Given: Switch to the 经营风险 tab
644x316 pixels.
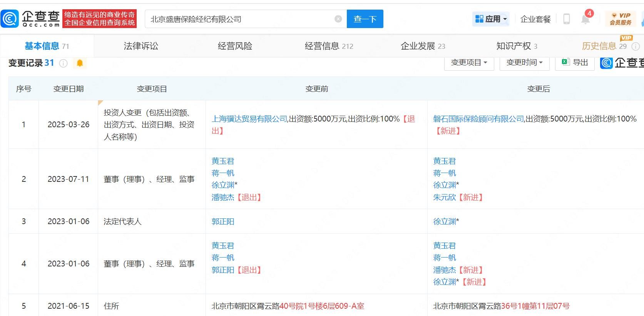Looking at the screenshot, I should pyautogui.click(x=235, y=46).
